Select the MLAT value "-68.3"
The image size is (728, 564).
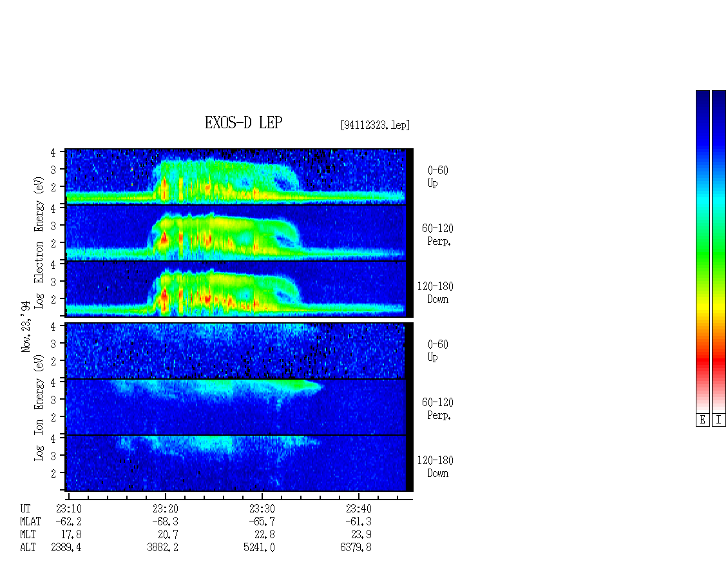166,521
